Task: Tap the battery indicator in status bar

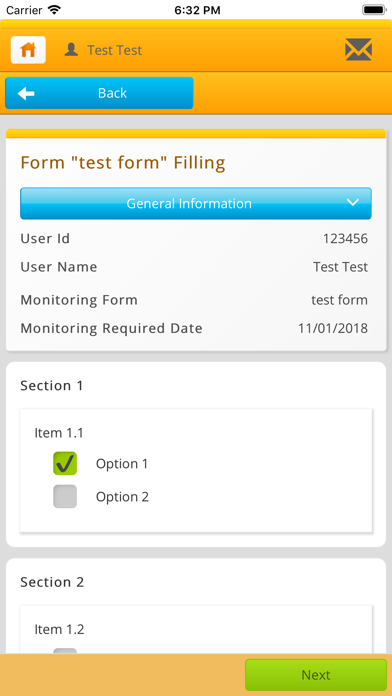Action: click(x=374, y=10)
